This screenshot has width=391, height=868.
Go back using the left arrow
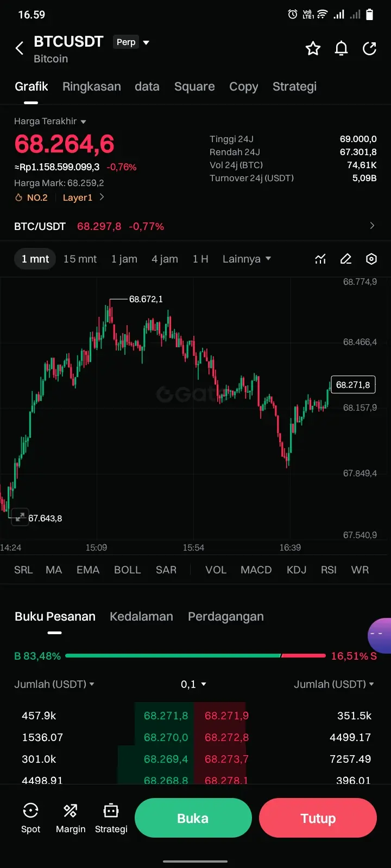pos(20,48)
